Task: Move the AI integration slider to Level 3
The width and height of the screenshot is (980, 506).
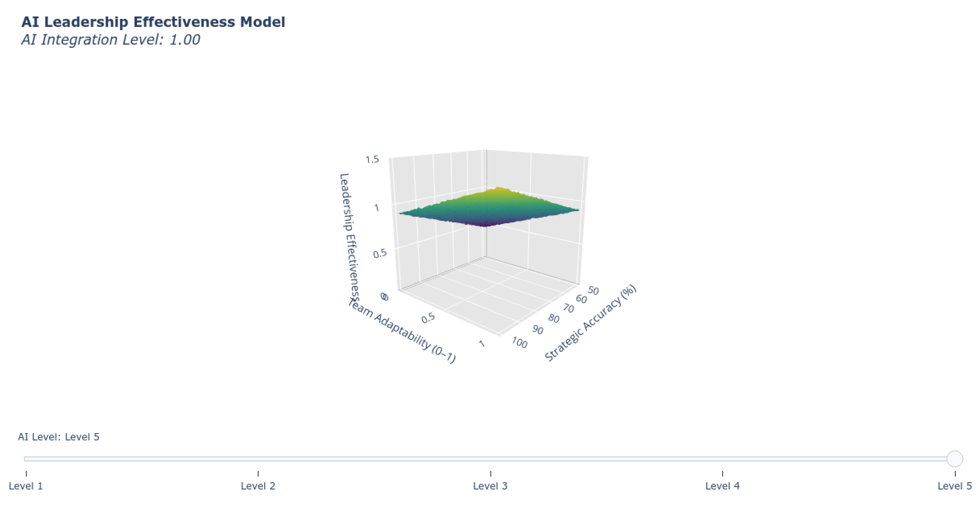Action: click(490, 485)
